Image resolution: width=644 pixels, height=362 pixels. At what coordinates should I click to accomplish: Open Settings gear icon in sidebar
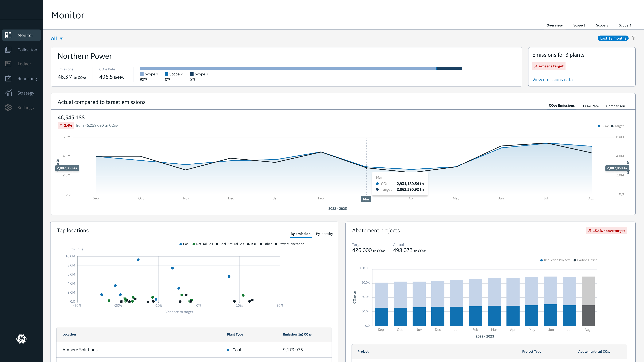[x=9, y=107]
